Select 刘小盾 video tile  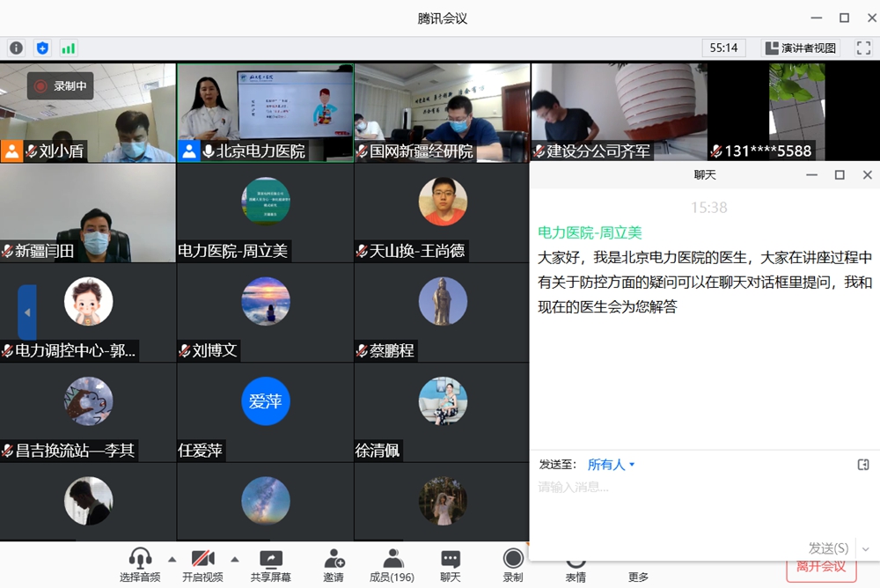pos(87,113)
